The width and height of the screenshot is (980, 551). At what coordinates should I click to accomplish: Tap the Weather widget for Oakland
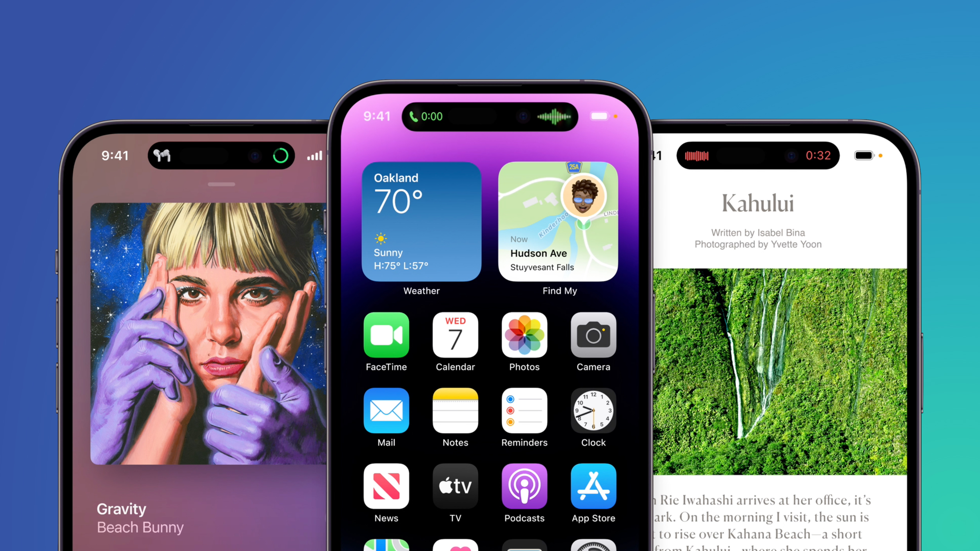[421, 221]
